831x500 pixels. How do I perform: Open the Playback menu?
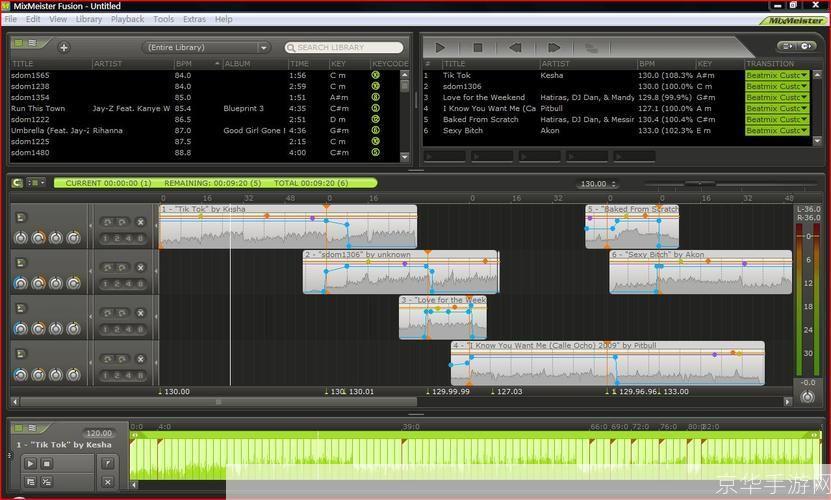point(127,19)
